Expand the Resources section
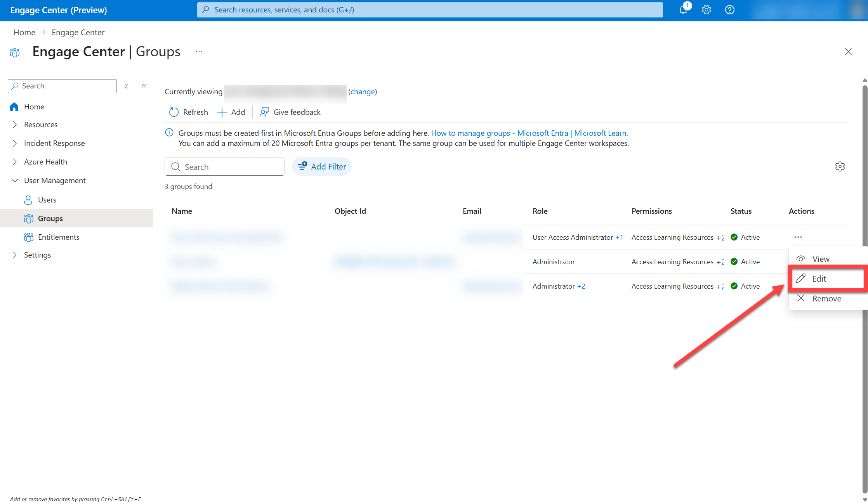 15,125
